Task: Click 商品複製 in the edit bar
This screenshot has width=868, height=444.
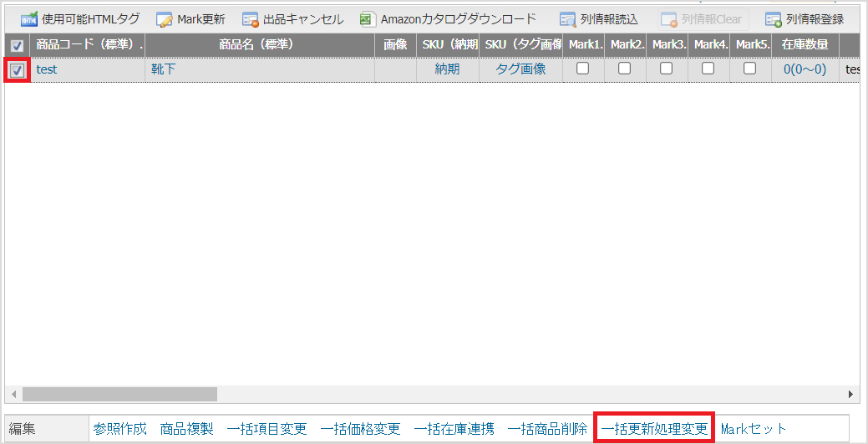Action: click(x=186, y=428)
